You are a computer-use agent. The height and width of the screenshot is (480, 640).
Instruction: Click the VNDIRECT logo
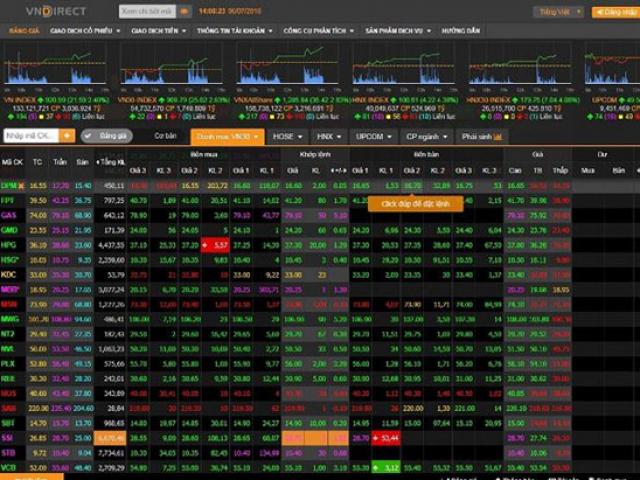tap(56, 11)
